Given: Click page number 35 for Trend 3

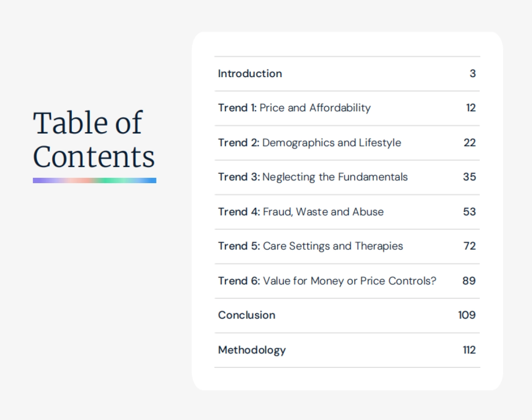Looking at the screenshot, I should [x=469, y=177].
